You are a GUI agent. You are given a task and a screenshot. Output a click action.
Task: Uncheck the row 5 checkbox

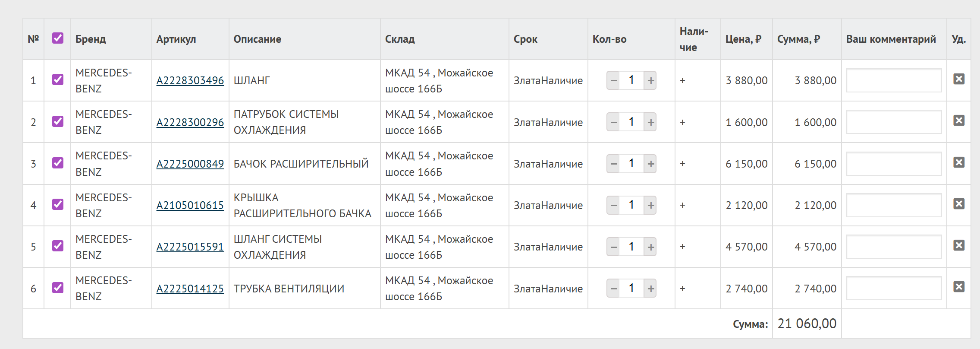(58, 246)
